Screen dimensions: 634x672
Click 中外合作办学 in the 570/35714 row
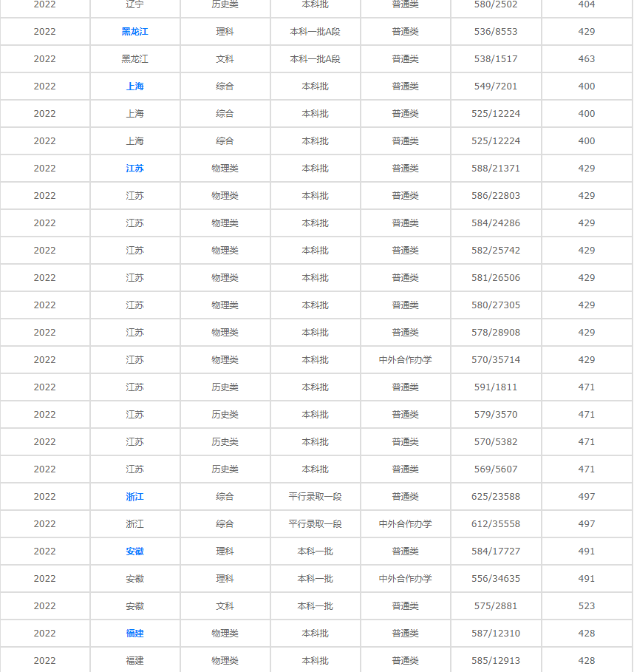pos(405,360)
